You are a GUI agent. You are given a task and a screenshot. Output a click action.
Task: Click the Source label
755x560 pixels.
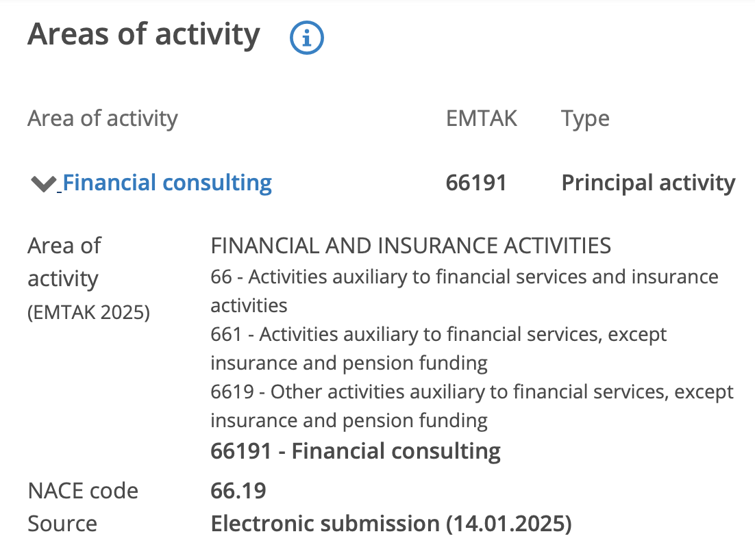(62, 524)
